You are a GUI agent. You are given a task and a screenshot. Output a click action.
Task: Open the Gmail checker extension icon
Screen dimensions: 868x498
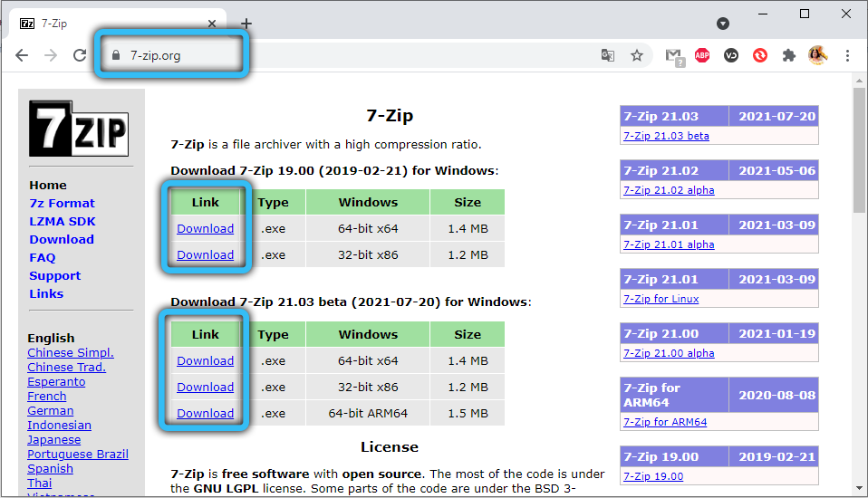673,56
